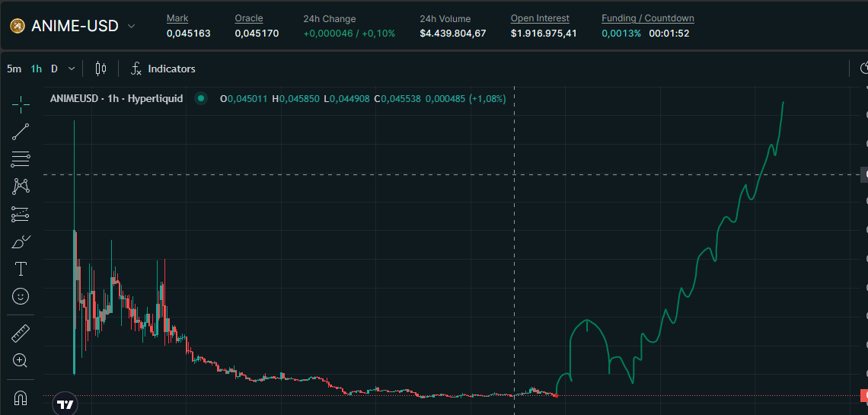The height and width of the screenshot is (415, 868).
Task: Select the brush drawing tool
Action: click(21, 242)
